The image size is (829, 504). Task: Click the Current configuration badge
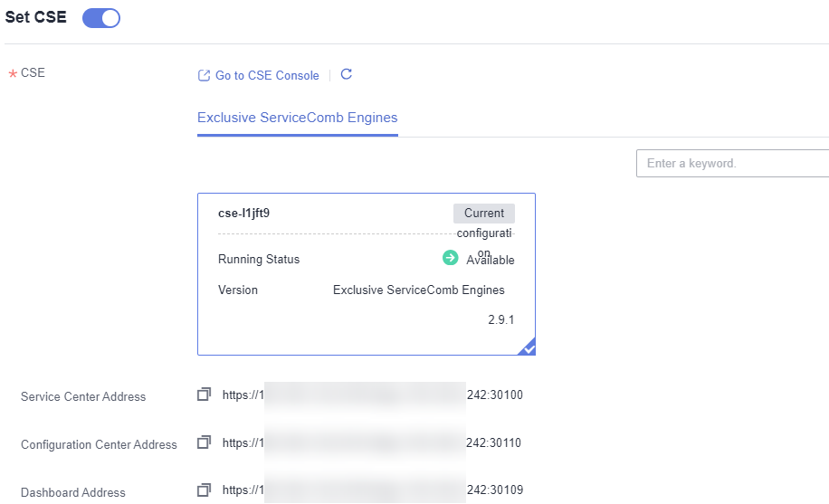[484, 214]
